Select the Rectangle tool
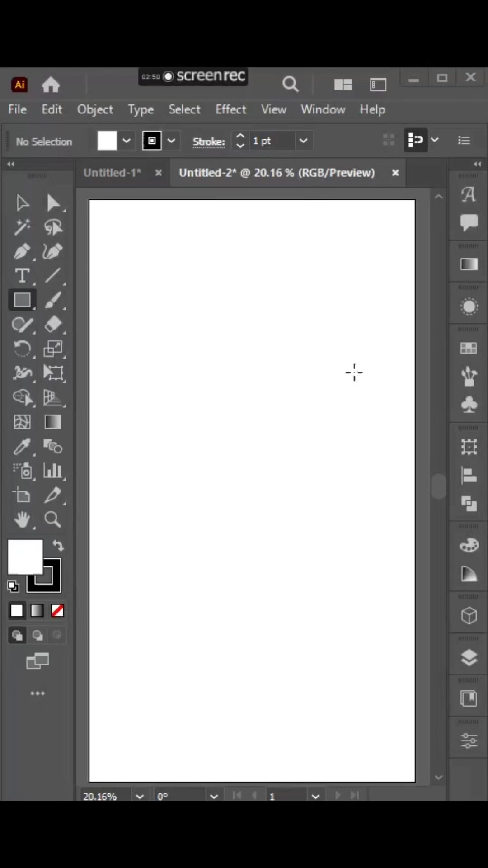The height and width of the screenshot is (868, 488). [x=22, y=300]
